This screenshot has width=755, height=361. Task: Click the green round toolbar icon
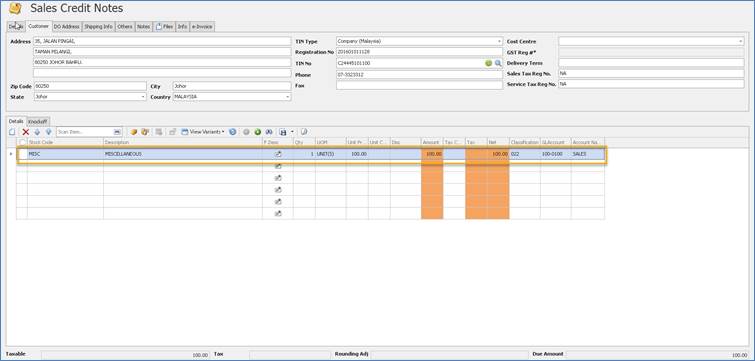258,132
